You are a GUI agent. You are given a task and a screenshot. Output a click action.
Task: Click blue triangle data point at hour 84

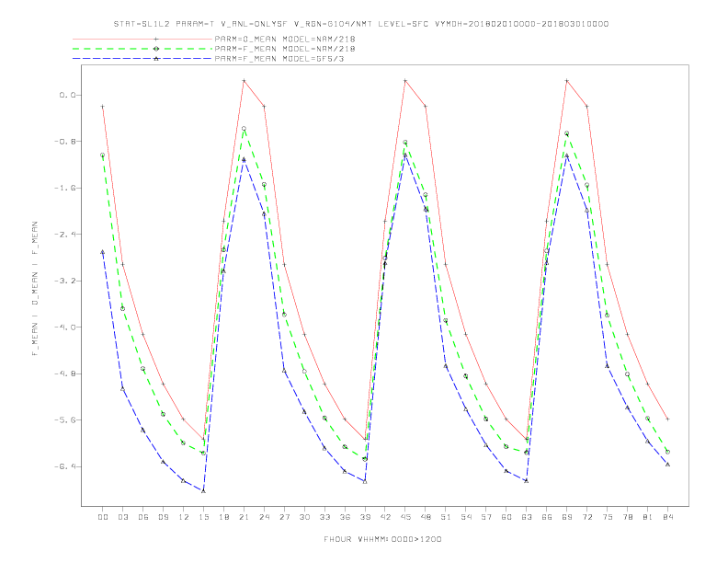[x=667, y=464]
